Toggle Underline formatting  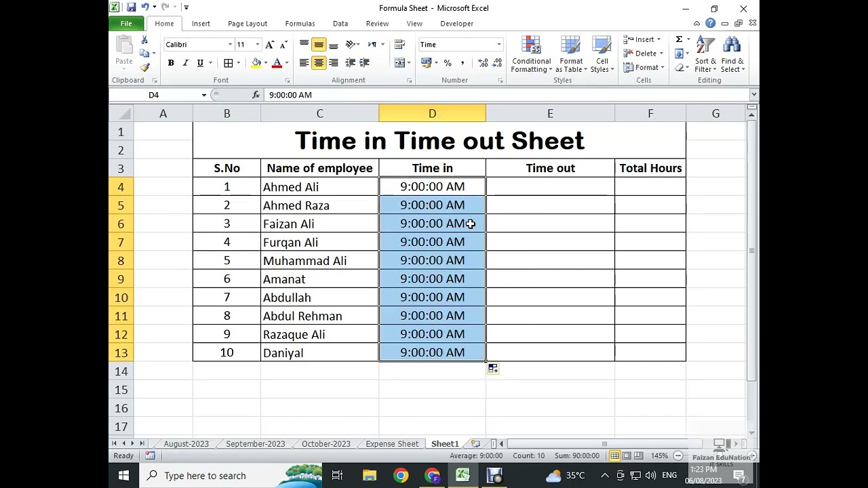coord(200,63)
